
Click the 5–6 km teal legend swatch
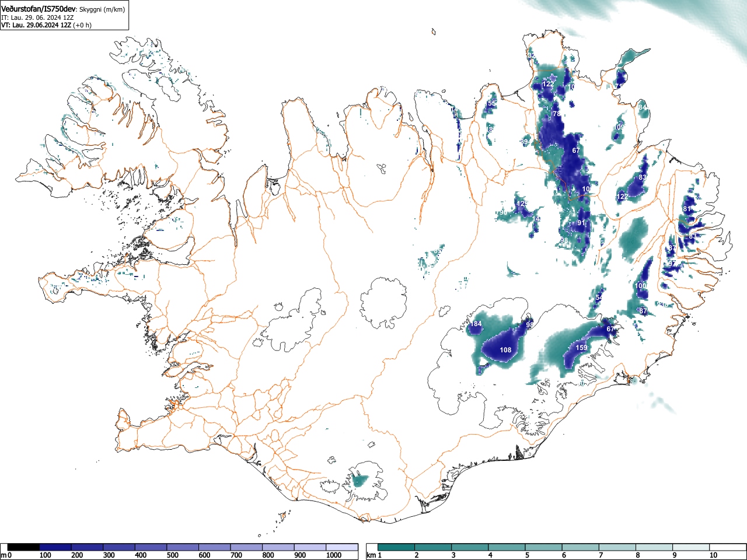click(x=543, y=547)
